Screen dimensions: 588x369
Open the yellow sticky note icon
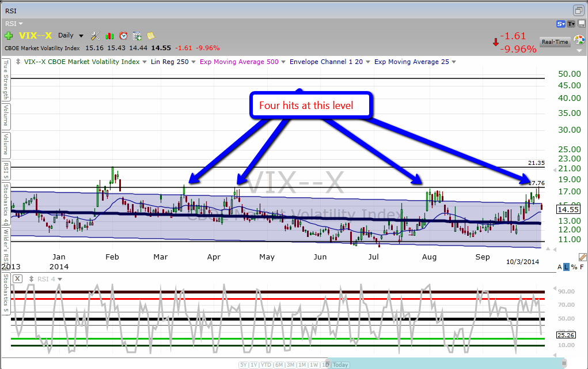click(x=151, y=36)
